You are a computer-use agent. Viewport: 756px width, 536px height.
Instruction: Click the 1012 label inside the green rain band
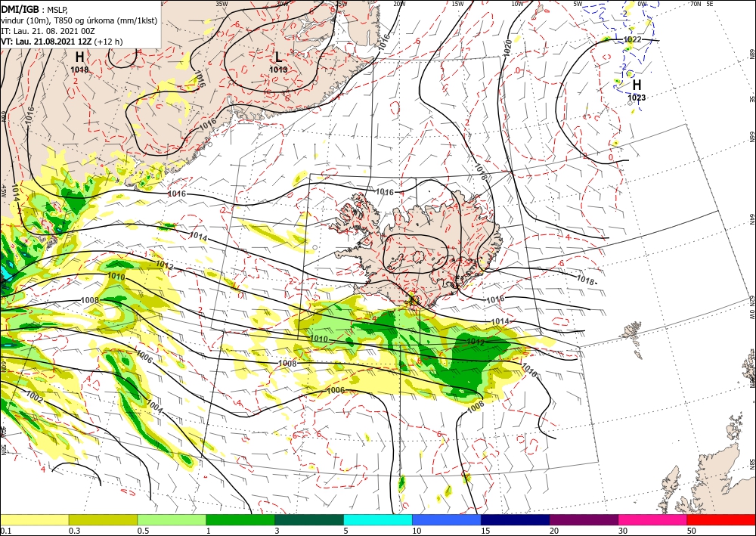tap(476, 342)
